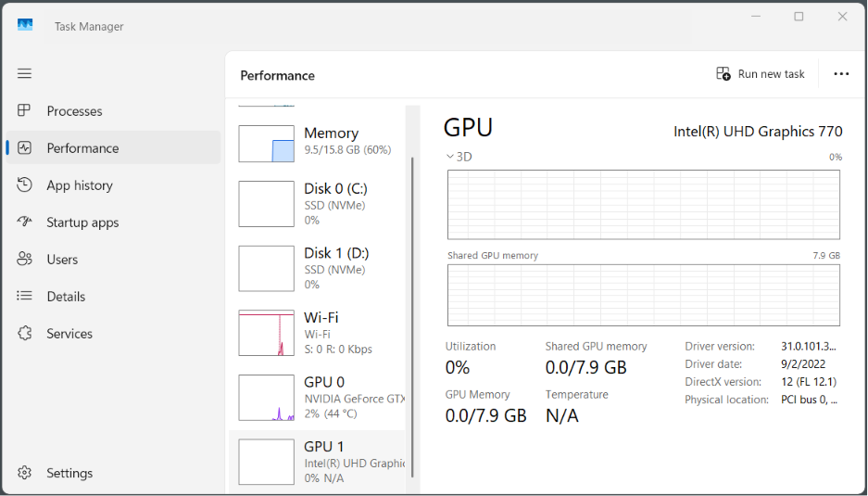The height and width of the screenshot is (496, 868).
Task: Click the Performance sidebar icon
Action: pyautogui.click(x=24, y=148)
